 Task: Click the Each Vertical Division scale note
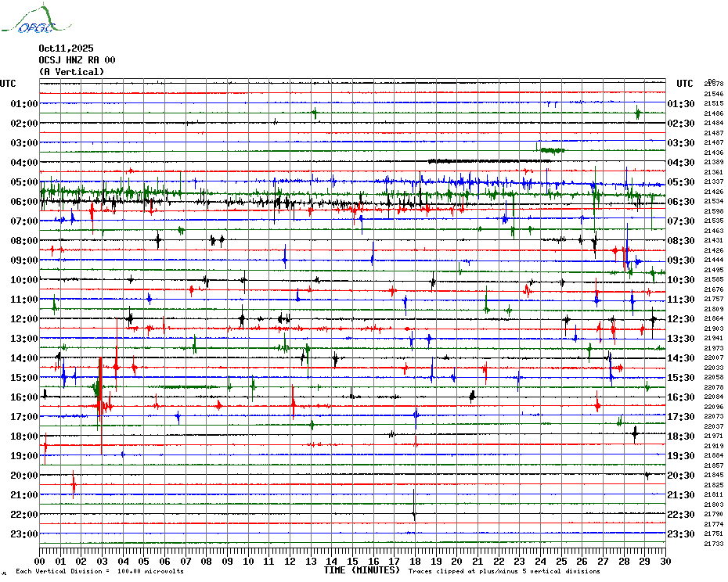click(x=99, y=571)
